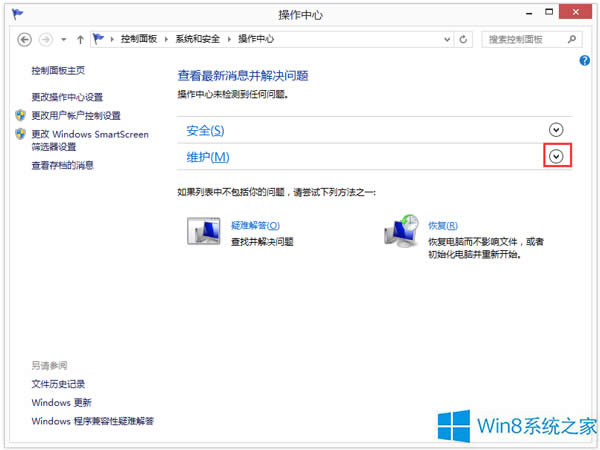Close the 操作中心 window
Viewport: 600px width, 450px height.
[x=576, y=12]
